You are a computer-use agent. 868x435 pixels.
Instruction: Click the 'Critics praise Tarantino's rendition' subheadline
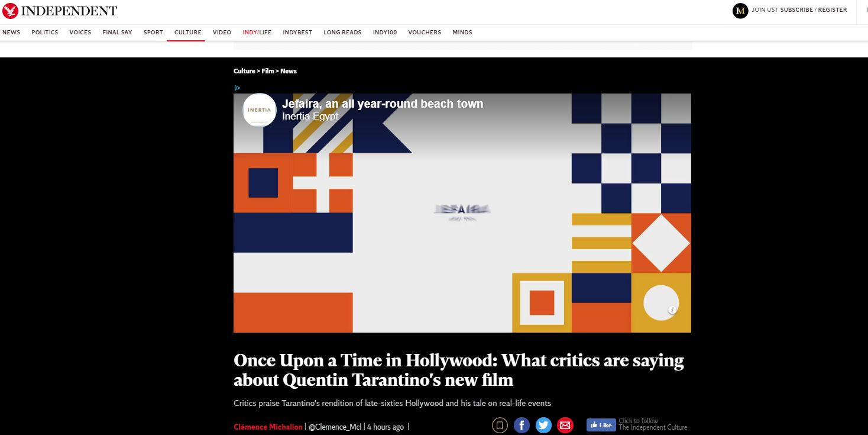392,403
